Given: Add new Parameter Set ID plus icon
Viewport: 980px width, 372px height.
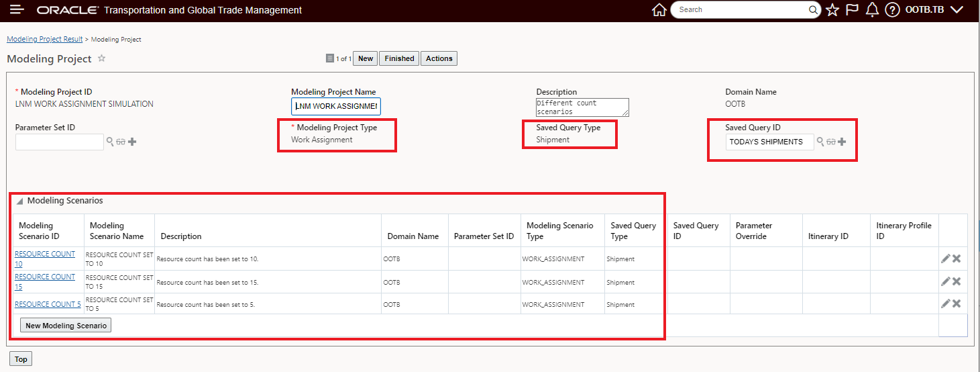Looking at the screenshot, I should [x=132, y=142].
